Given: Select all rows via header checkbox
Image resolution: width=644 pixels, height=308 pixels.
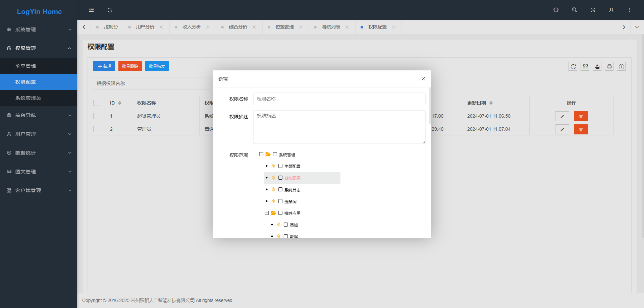Looking at the screenshot, I should click(x=96, y=103).
